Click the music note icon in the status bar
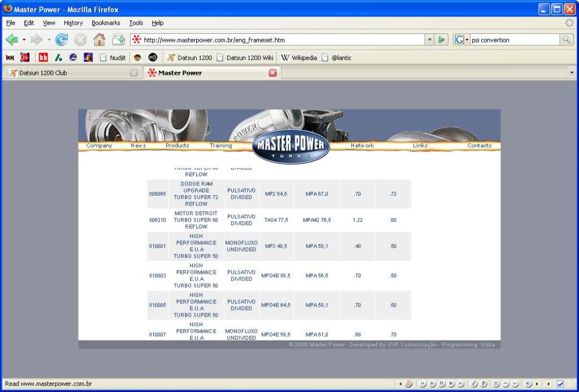This screenshot has height=392, width=579. tap(408, 384)
